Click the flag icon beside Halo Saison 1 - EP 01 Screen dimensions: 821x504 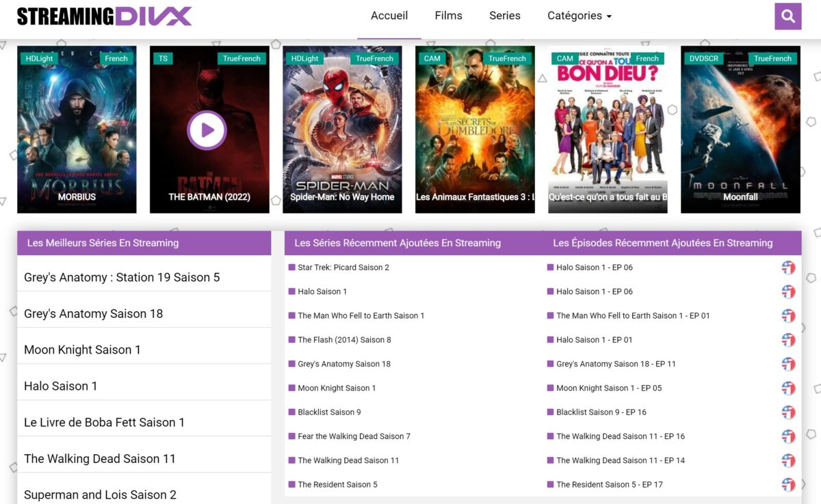788,340
